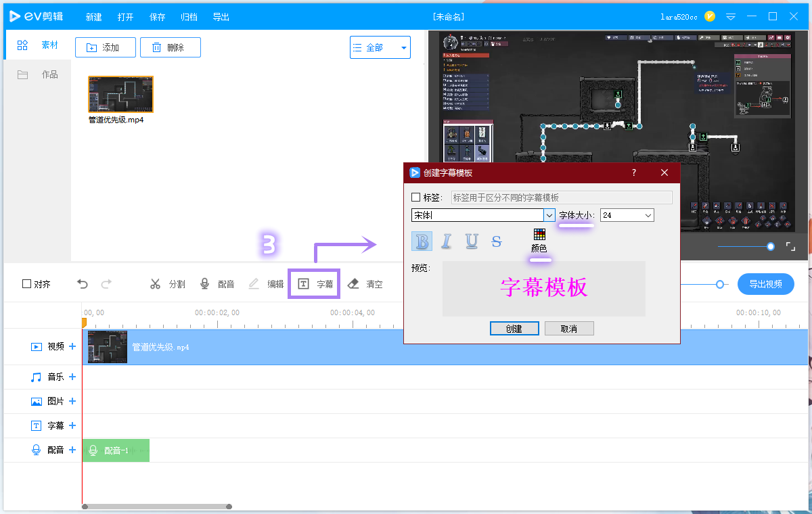Open the 全部 filter dropdown
812x514 pixels.
(x=380, y=47)
